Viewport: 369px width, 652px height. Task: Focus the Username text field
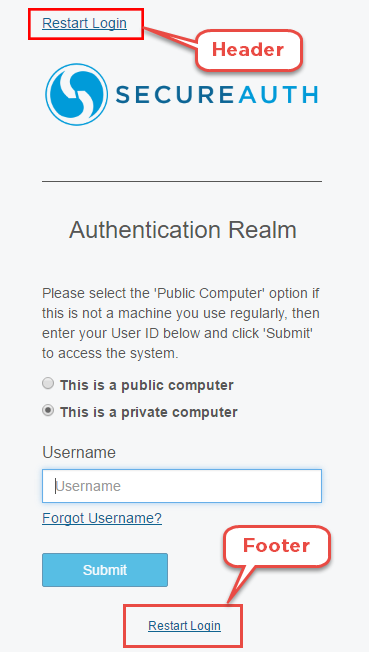point(182,486)
